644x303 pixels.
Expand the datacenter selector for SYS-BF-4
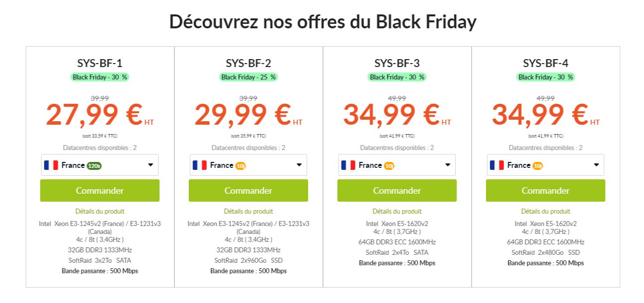(x=596, y=165)
